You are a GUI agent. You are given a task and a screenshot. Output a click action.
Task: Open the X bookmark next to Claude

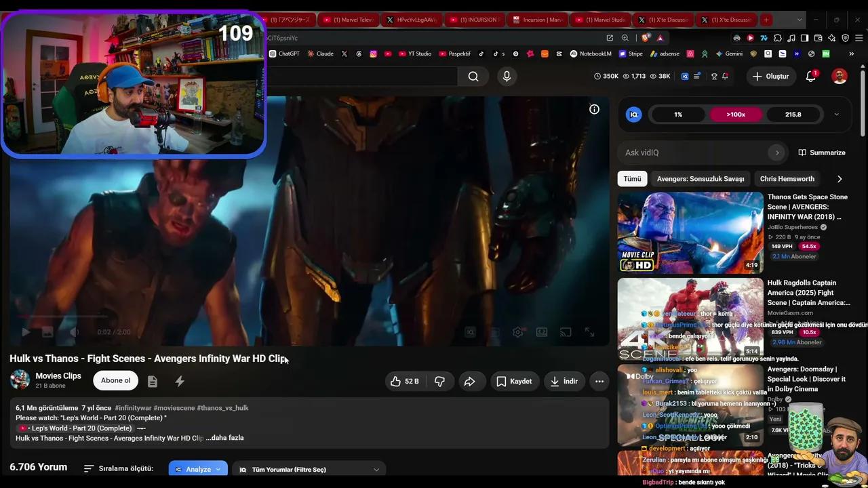[x=344, y=54]
